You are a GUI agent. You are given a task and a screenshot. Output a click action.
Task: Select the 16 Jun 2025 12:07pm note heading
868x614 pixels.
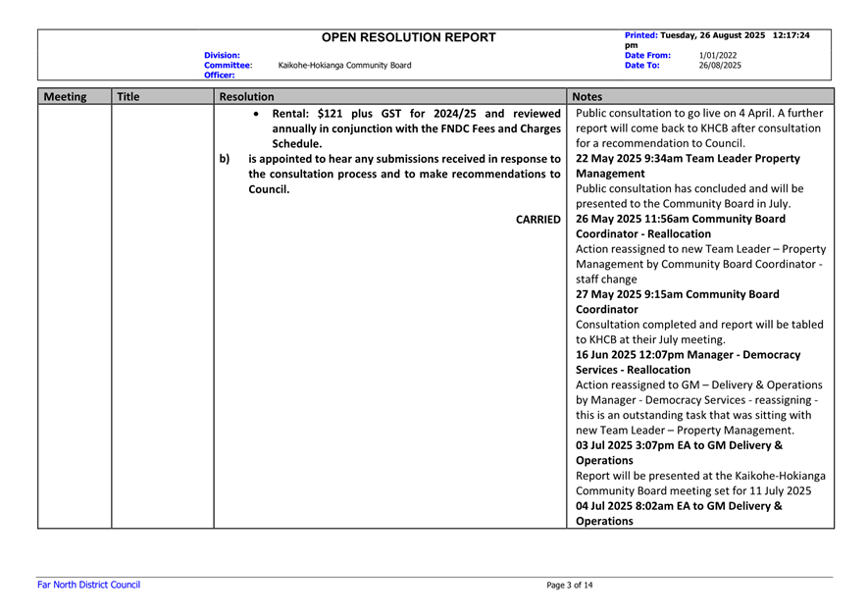coord(689,355)
